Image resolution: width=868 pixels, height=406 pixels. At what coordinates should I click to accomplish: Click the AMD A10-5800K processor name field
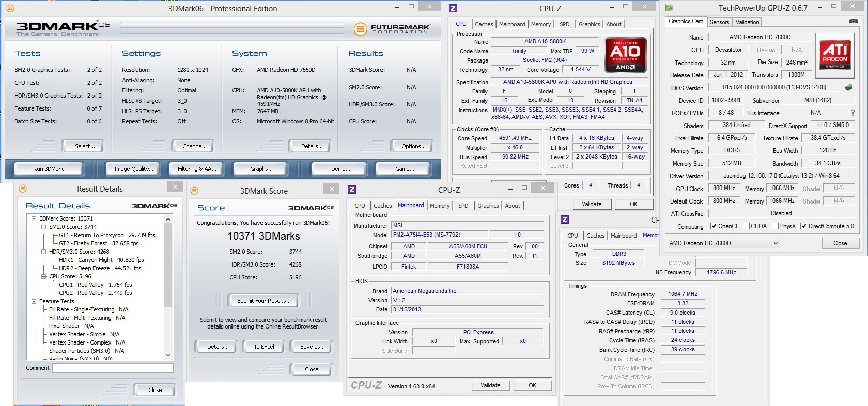(x=545, y=41)
